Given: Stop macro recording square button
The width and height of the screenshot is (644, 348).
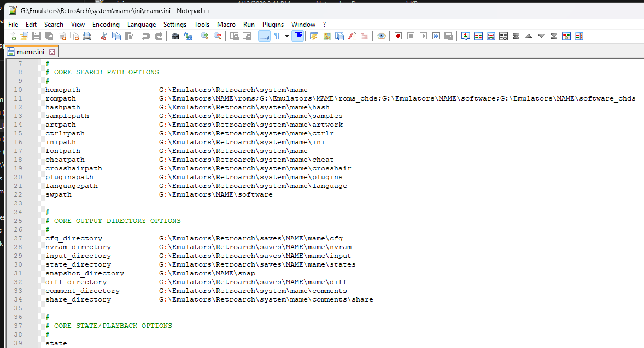Looking at the screenshot, I should click(x=411, y=37).
